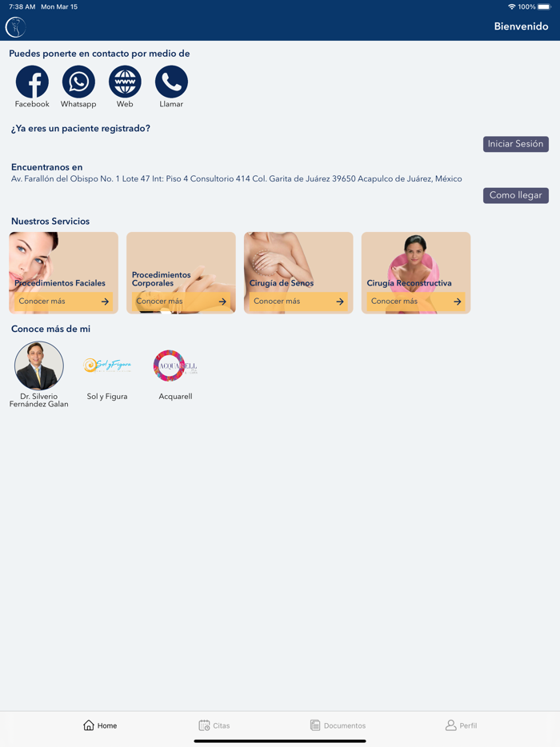Open the Perfil tab
Screen dimensions: 560x747
461,725
